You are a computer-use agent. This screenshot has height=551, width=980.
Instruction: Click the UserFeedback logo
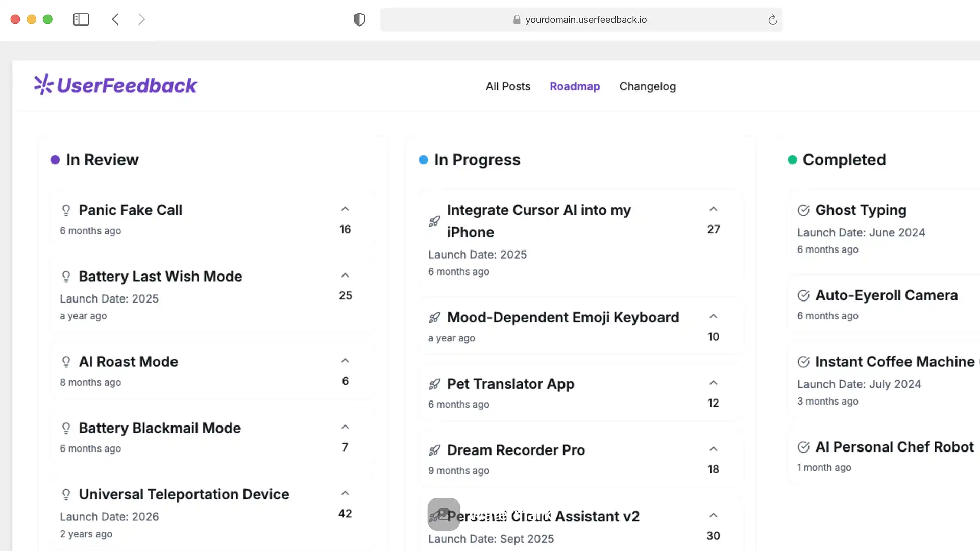coord(115,85)
